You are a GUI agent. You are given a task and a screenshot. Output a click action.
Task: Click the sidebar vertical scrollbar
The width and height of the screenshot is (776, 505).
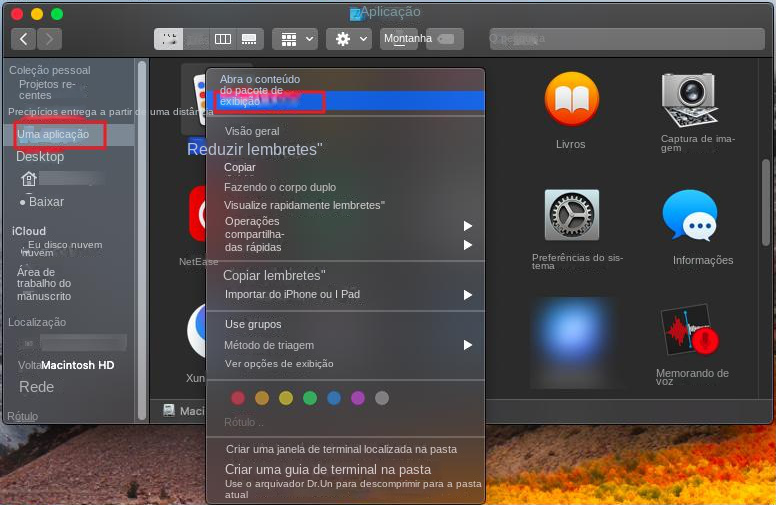(x=142, y=241)
